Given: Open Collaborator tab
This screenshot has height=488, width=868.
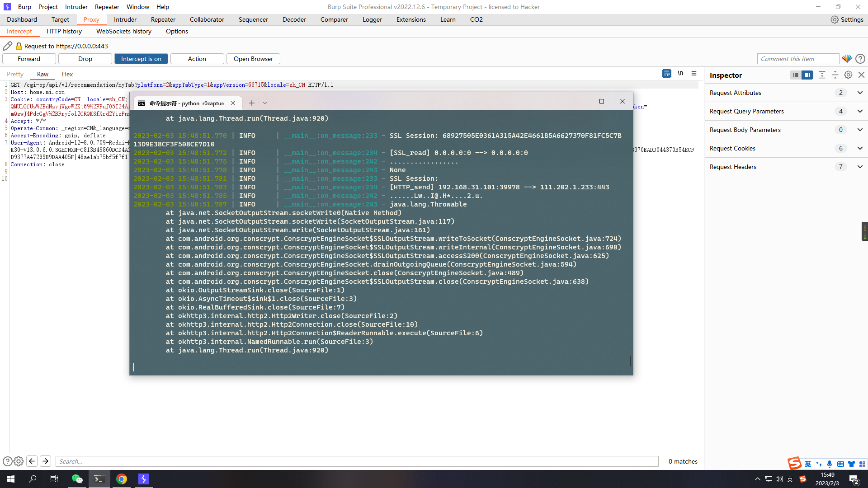Looking at the screenshot, I should click(207, 19).
